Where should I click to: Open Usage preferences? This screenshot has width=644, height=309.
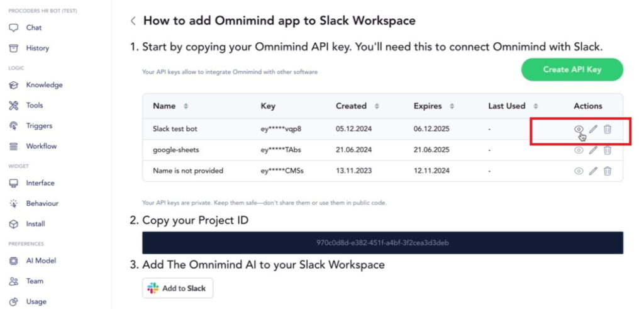click(x=36, y=302)
